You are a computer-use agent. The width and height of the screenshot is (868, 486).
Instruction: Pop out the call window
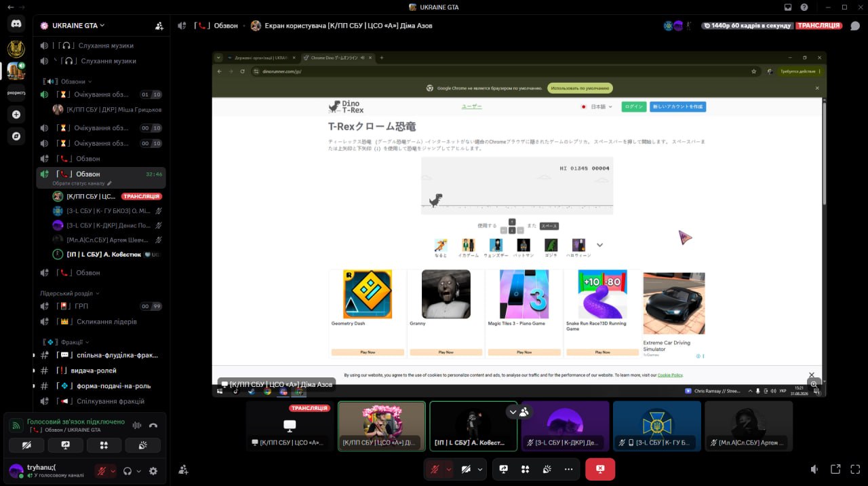click(x=835, y=469)
